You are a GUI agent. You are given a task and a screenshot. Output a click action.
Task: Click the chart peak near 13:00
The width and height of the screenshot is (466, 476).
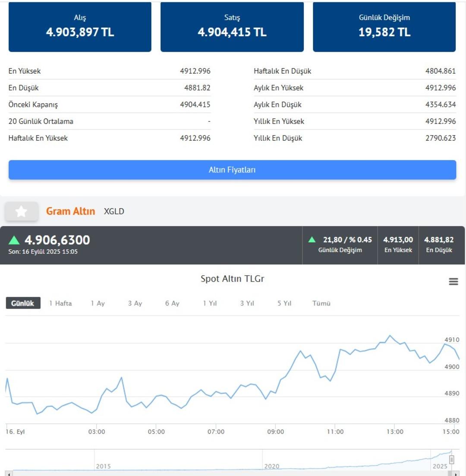[x=390, y=336]
